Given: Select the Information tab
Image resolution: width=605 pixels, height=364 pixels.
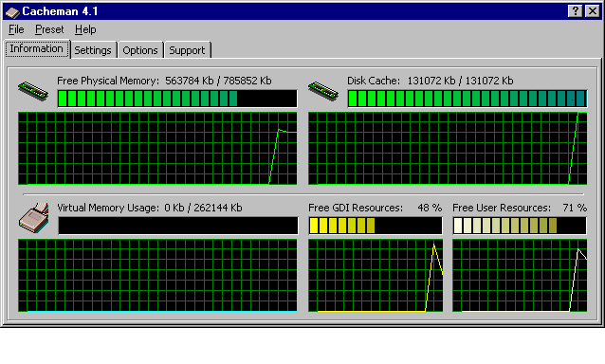Looking at the screenshot, I should (37, 48).
